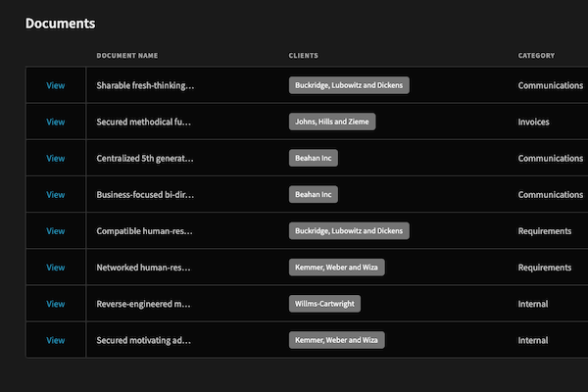Open View link for Business-focused bi-directional document
588x392 pixels.
coord(56,195)
